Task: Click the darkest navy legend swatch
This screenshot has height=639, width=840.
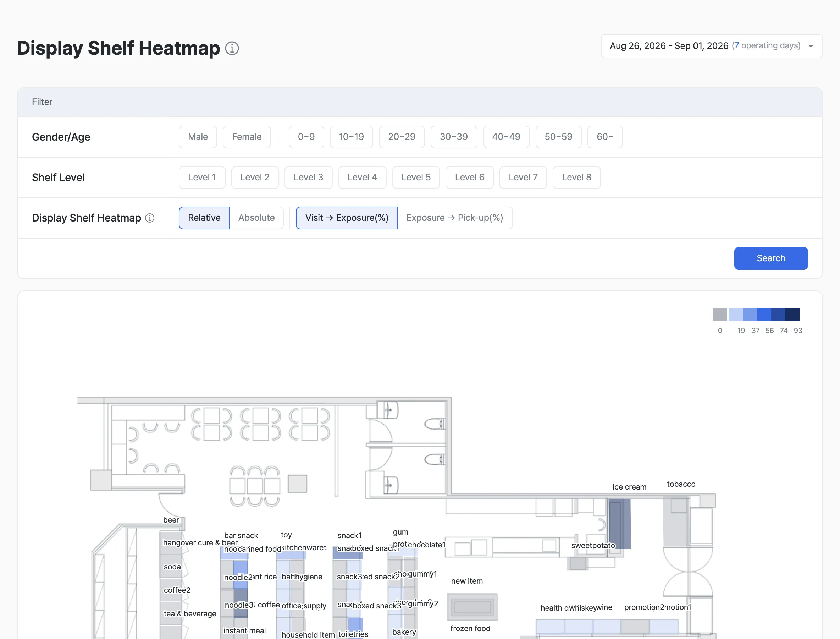Action: click(792, 315)
